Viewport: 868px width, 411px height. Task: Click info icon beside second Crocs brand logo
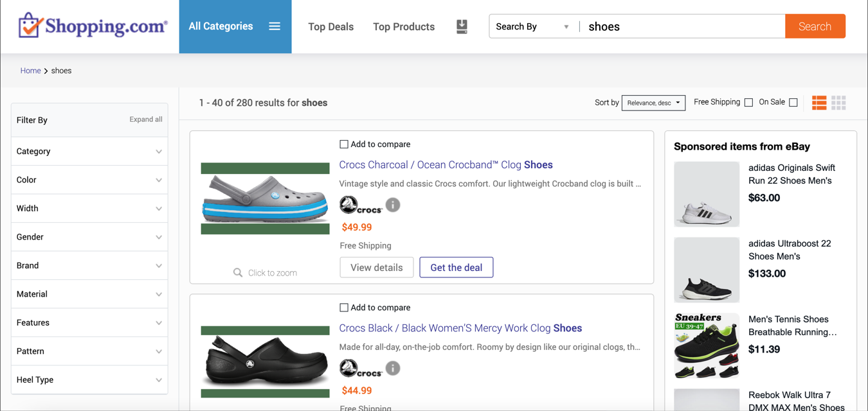pyautogui.click(x=393, y=368)
